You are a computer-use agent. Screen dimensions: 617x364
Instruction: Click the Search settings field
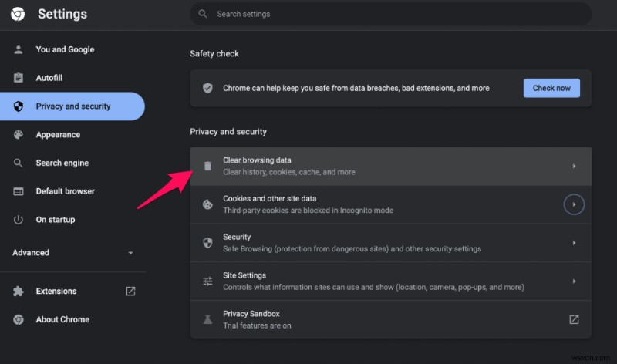click(389, 14)
